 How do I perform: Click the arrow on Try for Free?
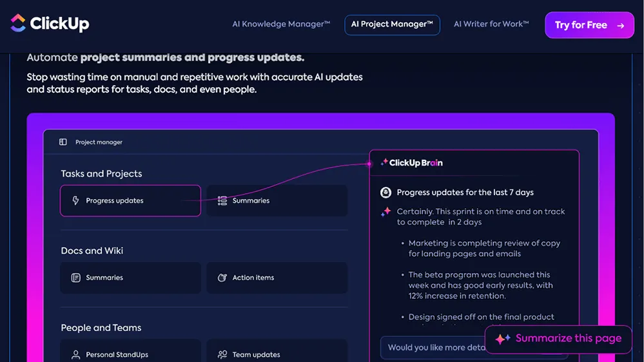click(x=621, y=26)
